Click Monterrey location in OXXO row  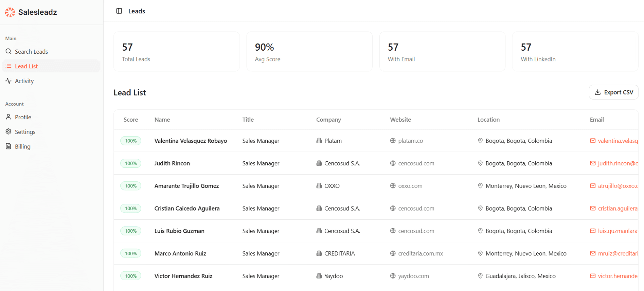526,186
